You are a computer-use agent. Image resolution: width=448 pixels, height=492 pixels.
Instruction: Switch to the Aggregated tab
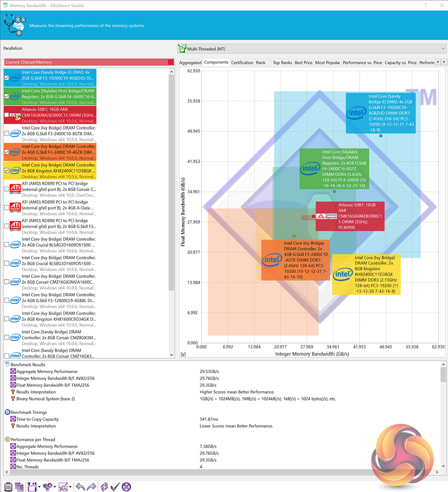tap(190, 62)
